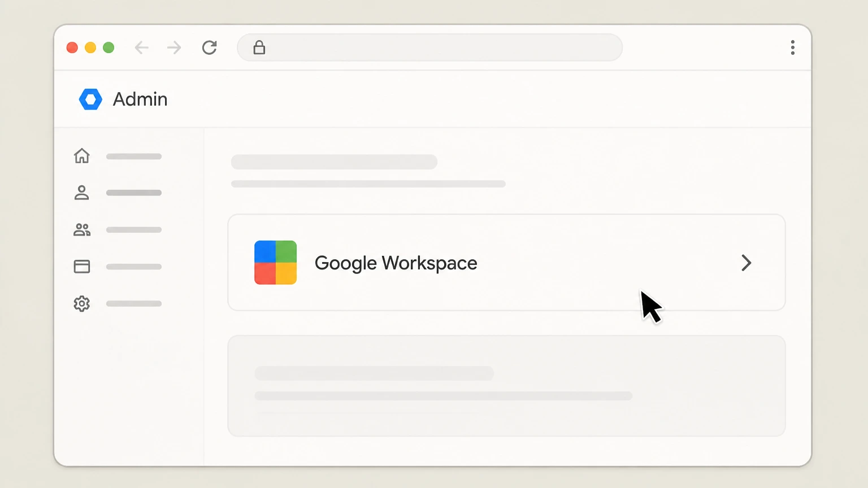Open the three-dot browser menu
The width and height of the screenshot is (868, 488).
click(793, 47)
